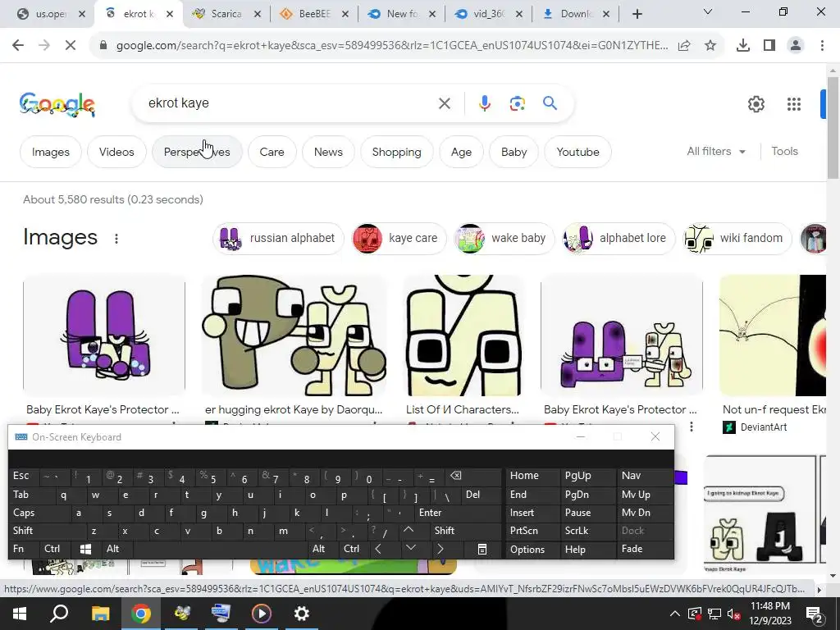The height and width of the screenshot is (630, 840).
Task: Open the Google apps grid
Action: click(794, 104)
